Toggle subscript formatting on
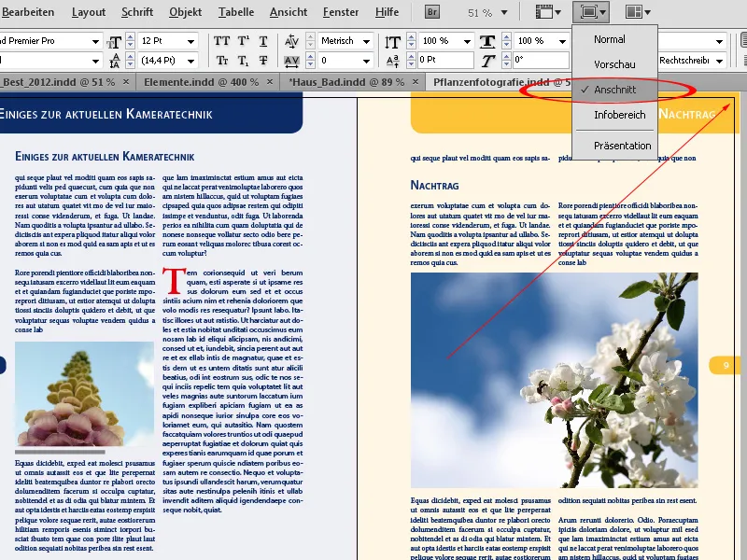 242,61
